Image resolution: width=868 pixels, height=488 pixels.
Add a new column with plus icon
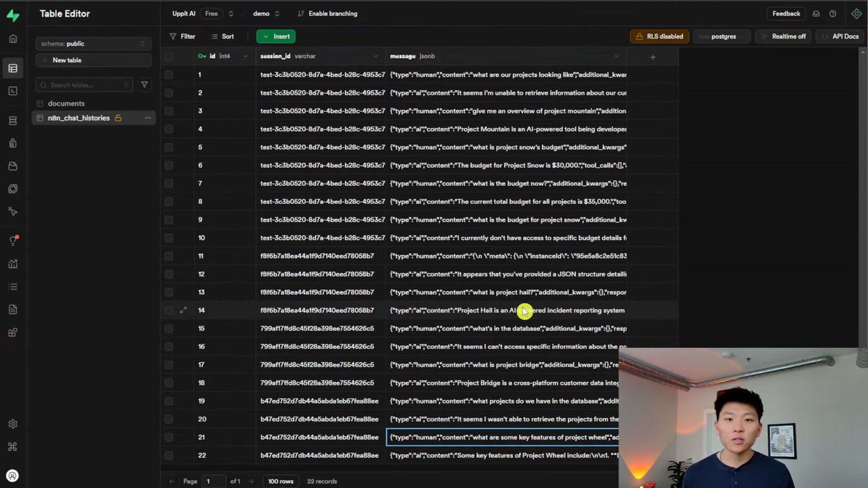pos(652,57)
